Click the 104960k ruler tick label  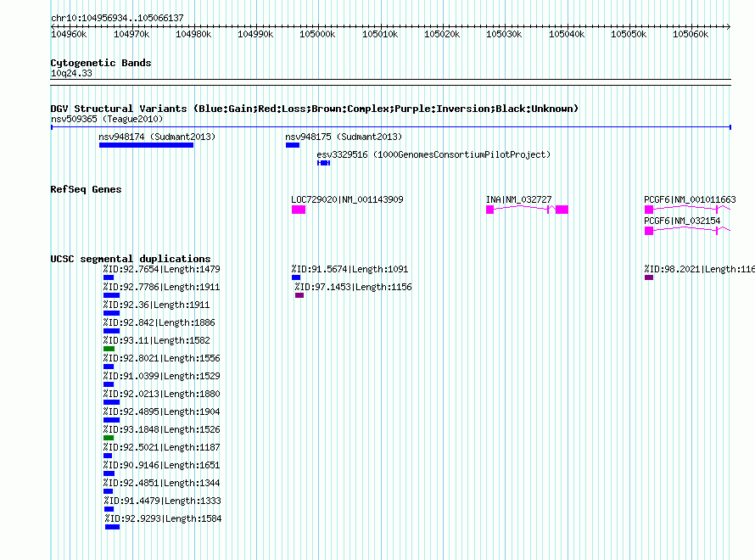69,34
